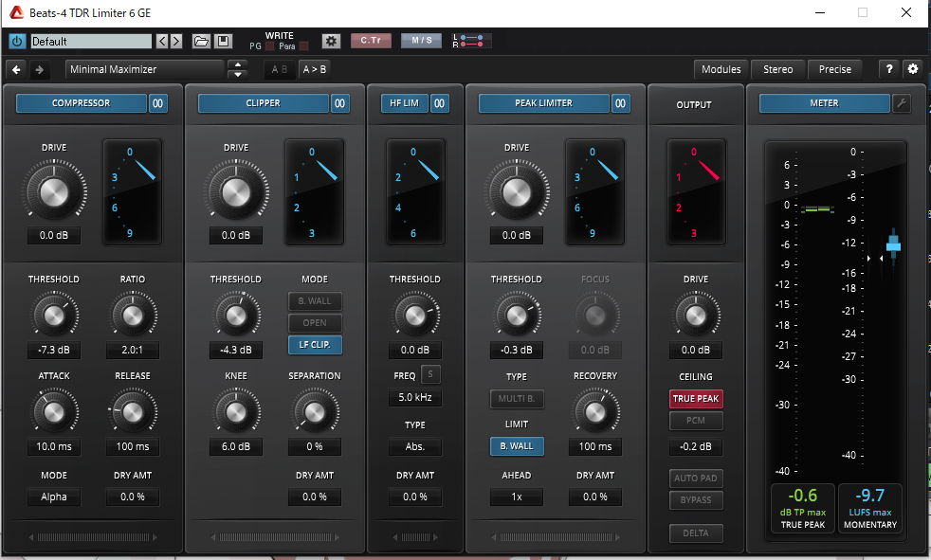Toggle the MULTI B. limiter type
Viewport: 931px width, 560px height.
click(x=517, y=399)
